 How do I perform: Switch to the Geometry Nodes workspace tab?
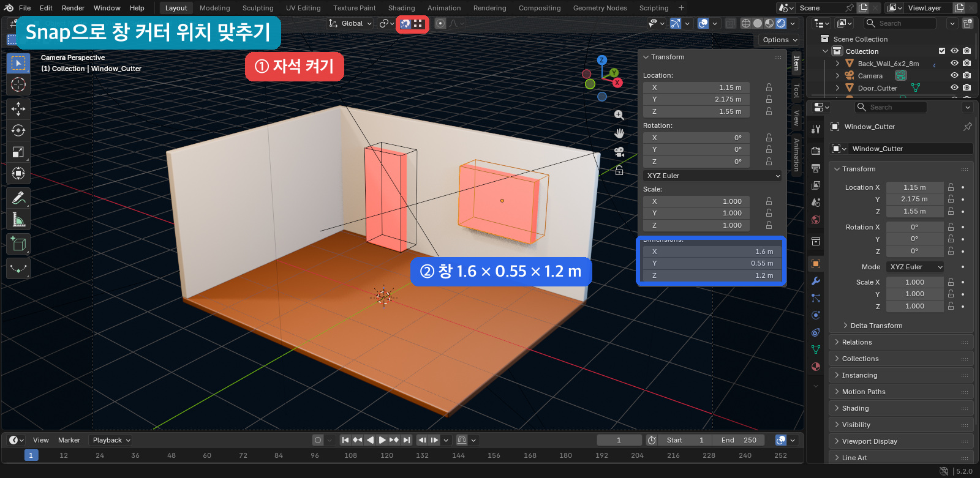(x=600, y=8)
